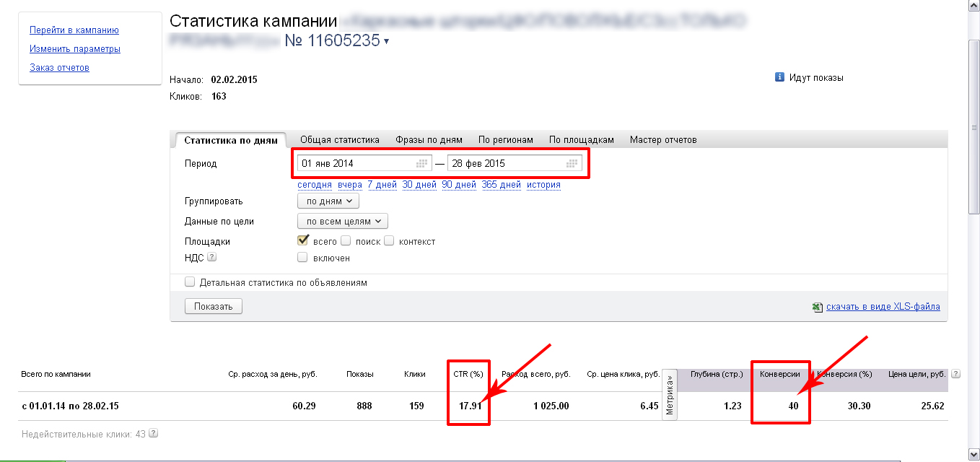Open the по всем целям goal dropdown
Screen dimensions: 980x462
(343, 221)
